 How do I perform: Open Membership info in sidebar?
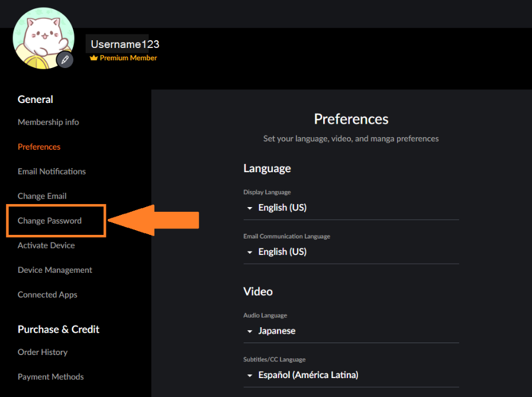click(x=48, y=122)
